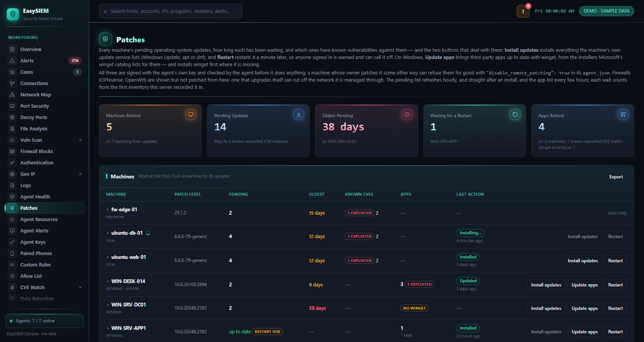Screen dimensions: 644x342
Task: Go to Port Security in sidebar
Action: pos(45,106)
